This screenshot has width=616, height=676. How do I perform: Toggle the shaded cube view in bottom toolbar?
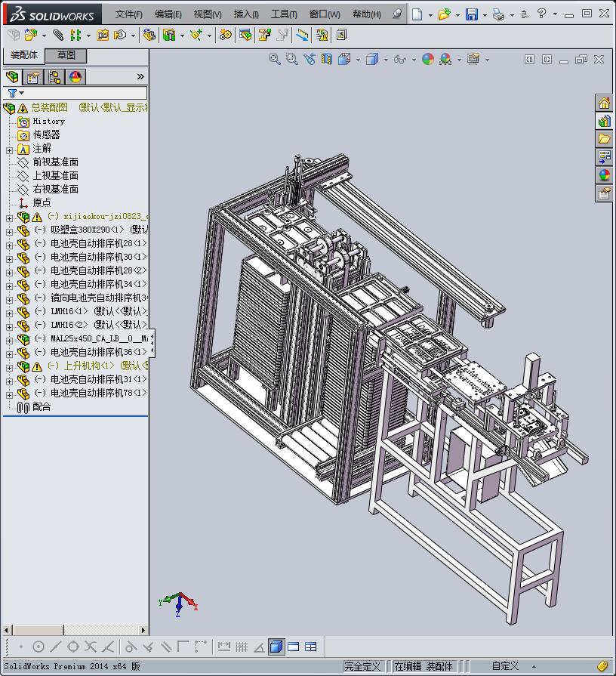pyautogui.click(x=276, y=647)
